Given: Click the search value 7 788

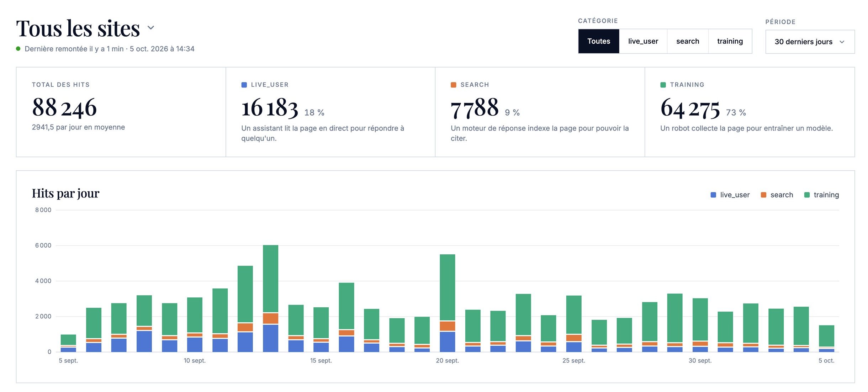Looking at the screenshot, I should coord(475,108).
